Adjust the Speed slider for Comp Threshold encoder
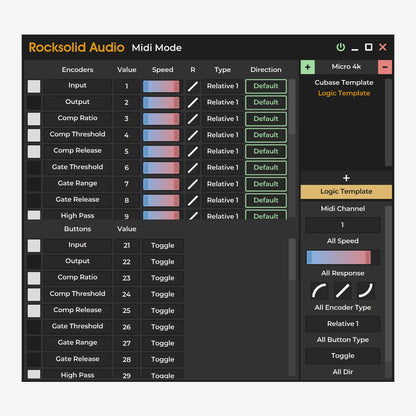Image resolution: width=416 pixels, height=416 pixels. tap(161, 135)
